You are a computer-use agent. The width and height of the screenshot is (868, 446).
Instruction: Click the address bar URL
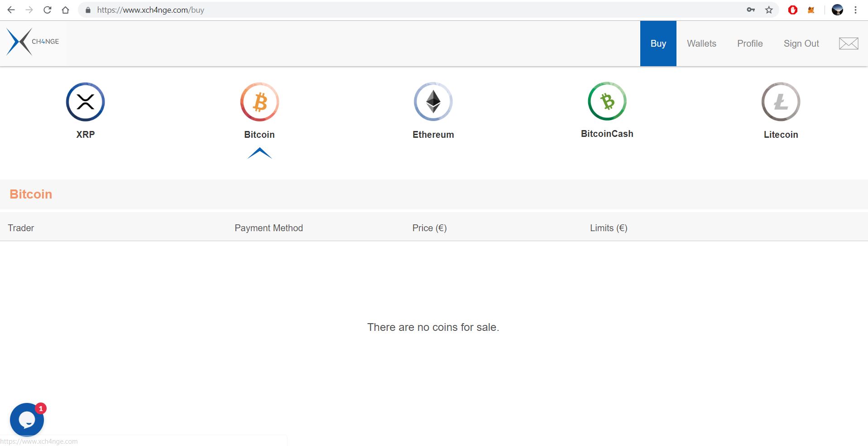tap(151, 10)
